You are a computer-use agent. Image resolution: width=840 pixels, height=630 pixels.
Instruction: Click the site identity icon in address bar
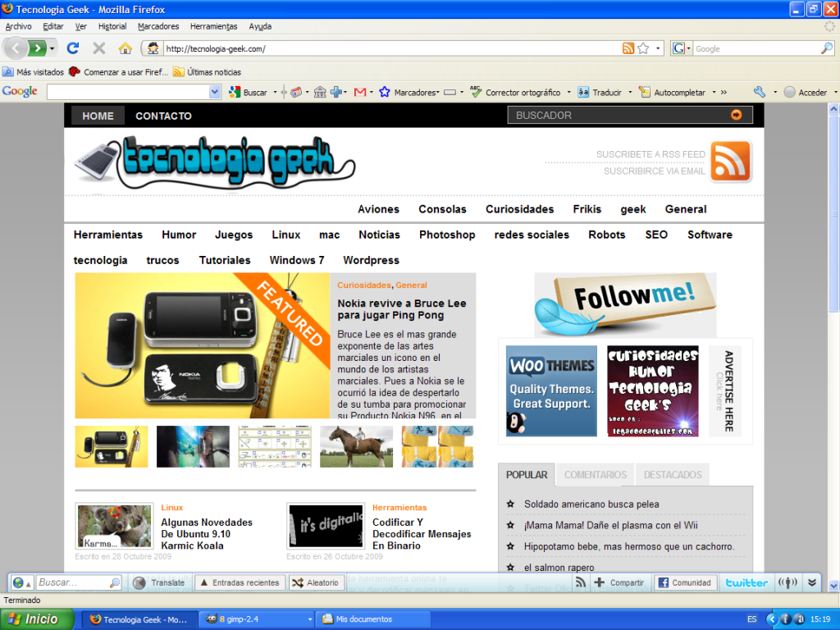click(153, 48)
